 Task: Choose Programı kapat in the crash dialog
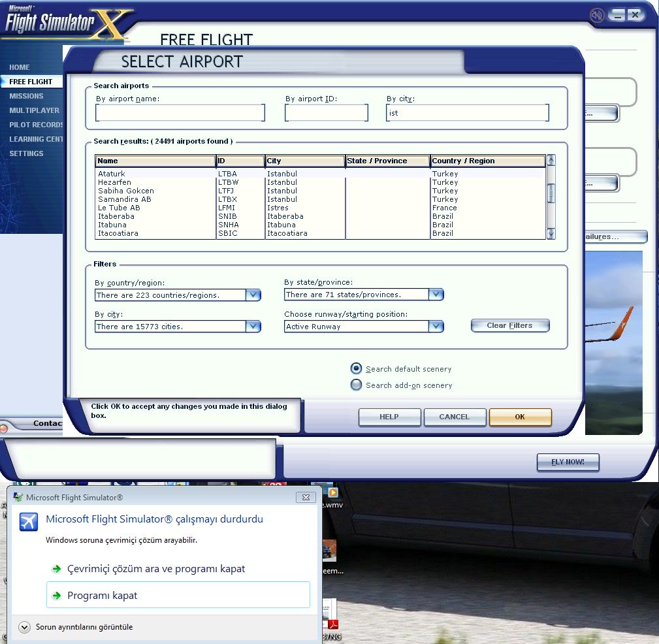(178, 595)
